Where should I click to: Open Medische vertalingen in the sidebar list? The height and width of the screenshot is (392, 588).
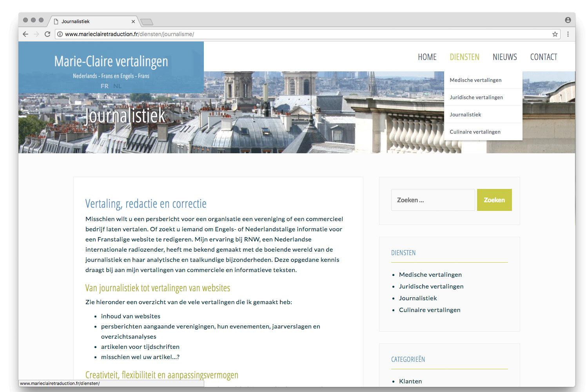tap(430, 274)
